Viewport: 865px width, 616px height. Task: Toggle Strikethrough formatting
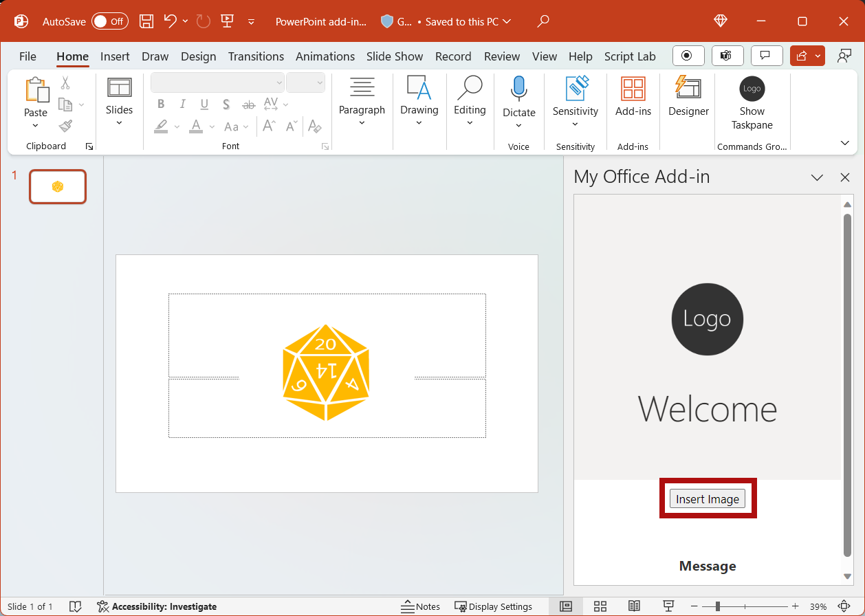(x=249, y=104)
